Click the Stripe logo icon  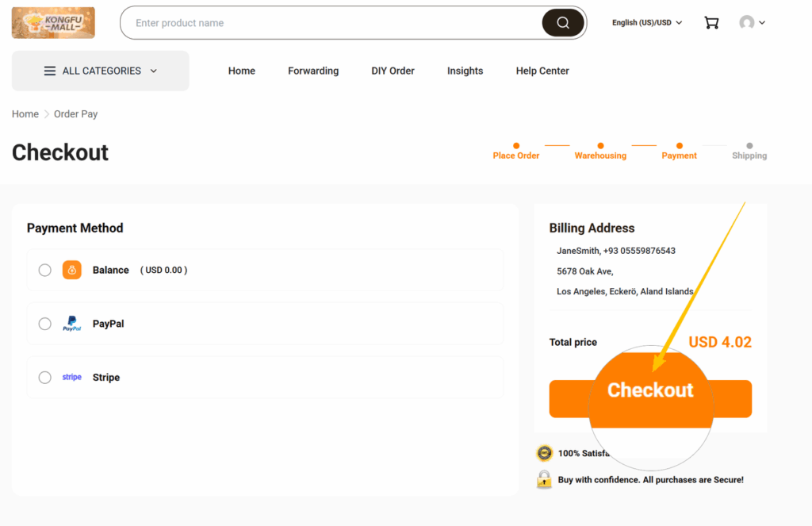[x=72, y=378]
